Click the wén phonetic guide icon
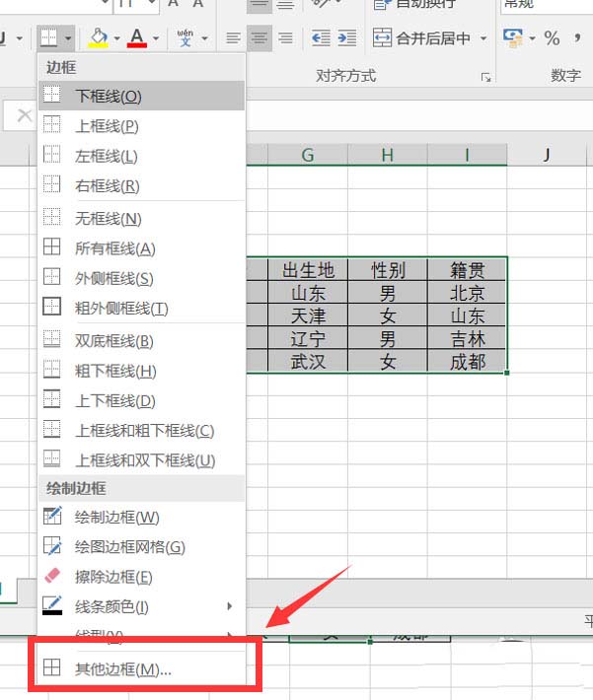 coord(185,37)
